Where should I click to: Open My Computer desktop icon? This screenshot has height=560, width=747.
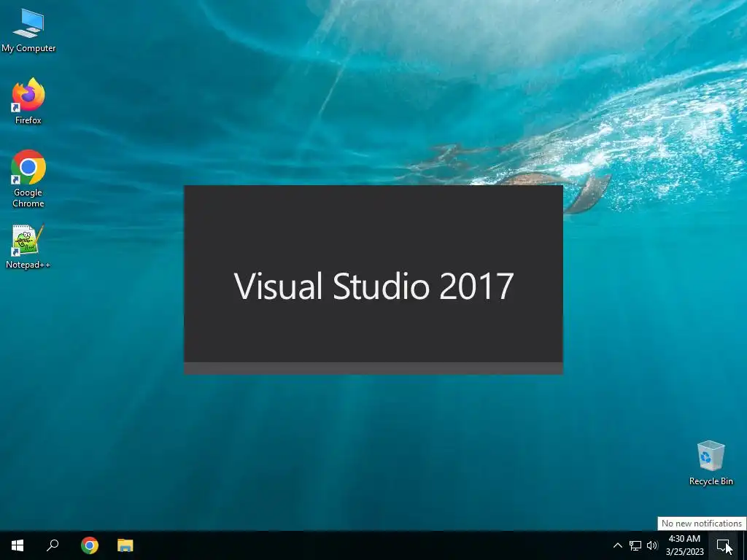click(28, 30)
